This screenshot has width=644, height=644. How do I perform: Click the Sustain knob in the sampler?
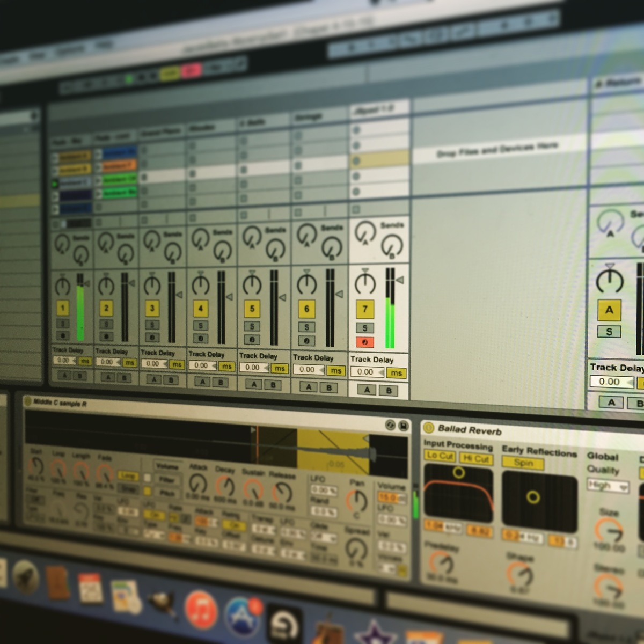click(x=253, y=489)
